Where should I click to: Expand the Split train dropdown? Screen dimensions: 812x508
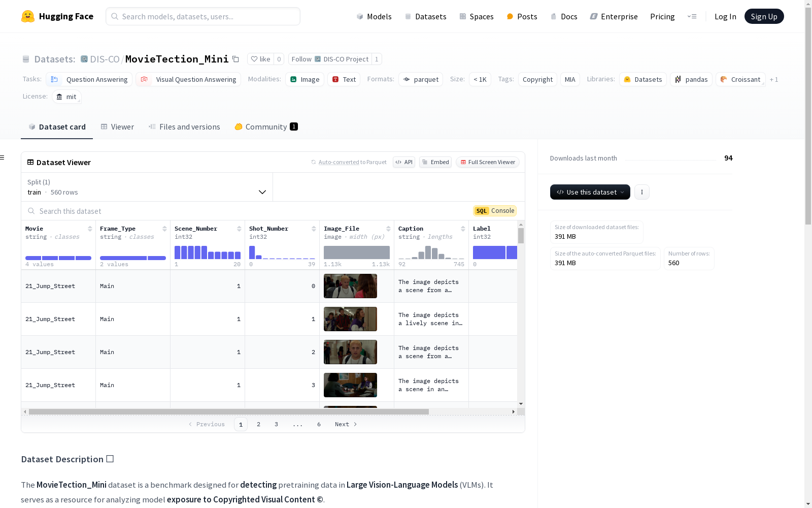147,187
